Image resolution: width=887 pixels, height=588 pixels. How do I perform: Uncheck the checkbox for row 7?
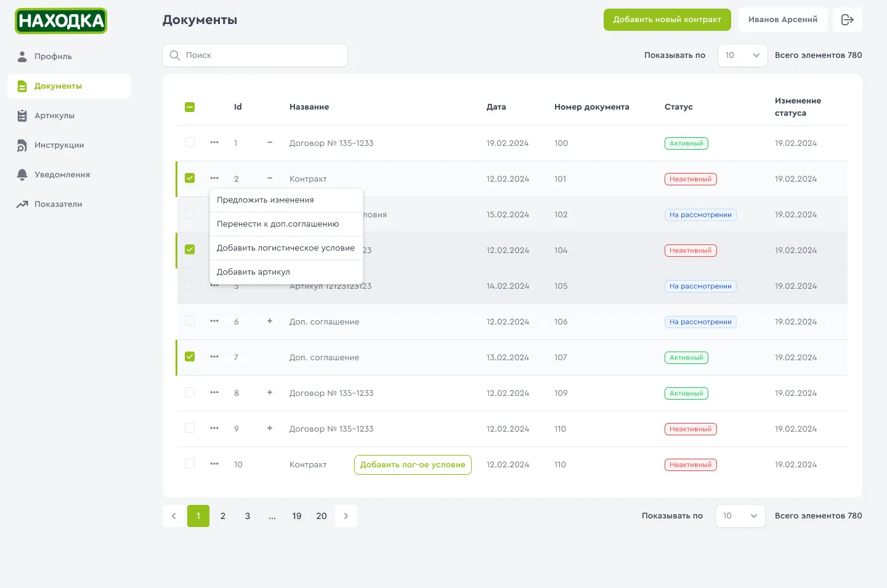point(190,357)
